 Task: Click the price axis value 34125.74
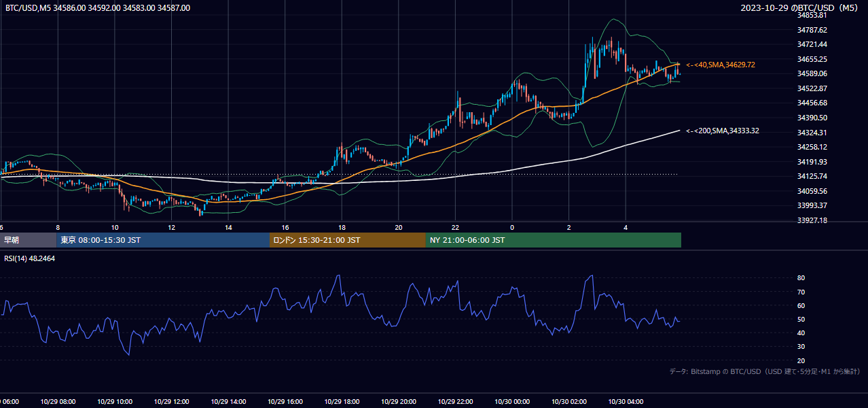pos(812,176)
